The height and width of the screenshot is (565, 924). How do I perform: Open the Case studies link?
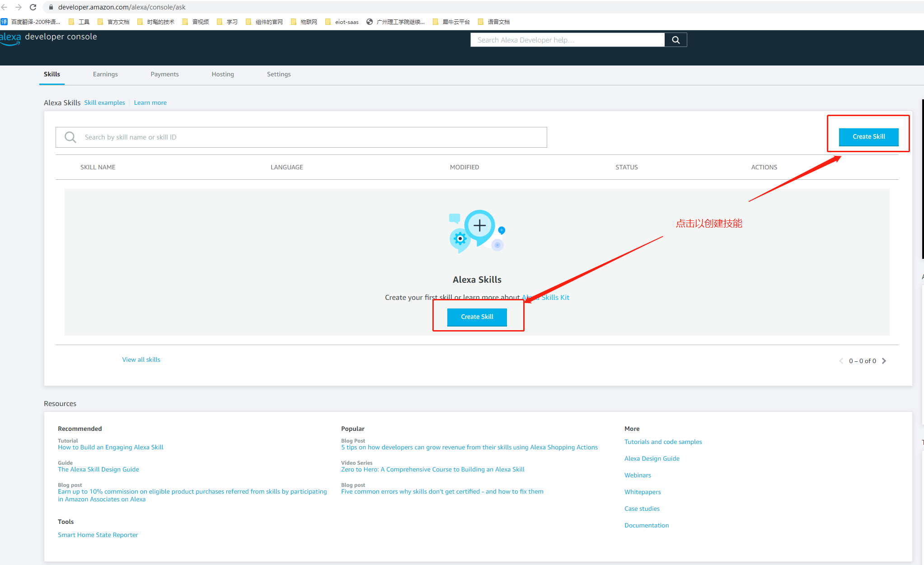(x=642, y=509)
